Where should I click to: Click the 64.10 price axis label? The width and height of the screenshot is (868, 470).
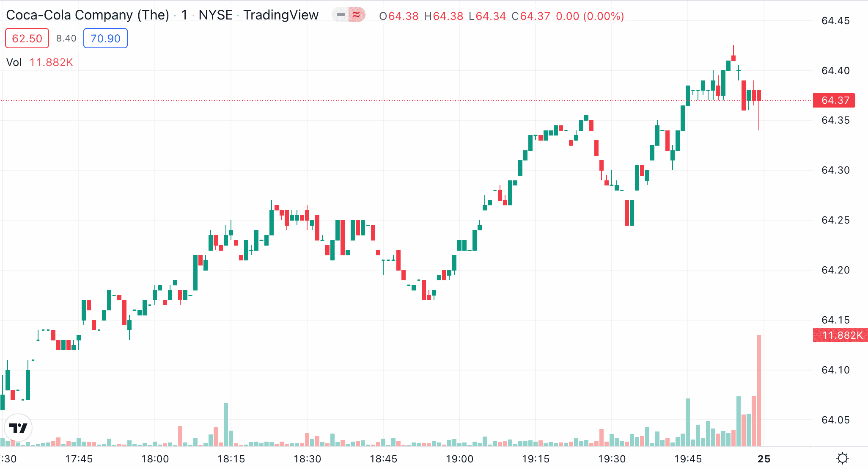point(835,370)
